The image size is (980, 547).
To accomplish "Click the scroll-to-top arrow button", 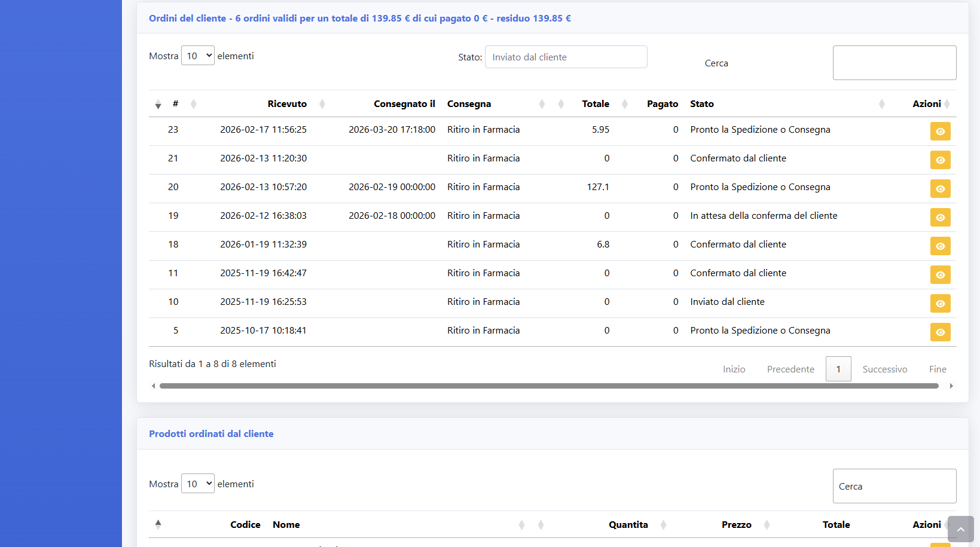I will point(960,529).
